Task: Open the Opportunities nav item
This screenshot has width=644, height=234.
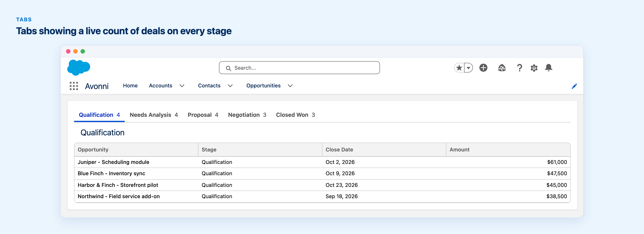Action: pos(263,86)
